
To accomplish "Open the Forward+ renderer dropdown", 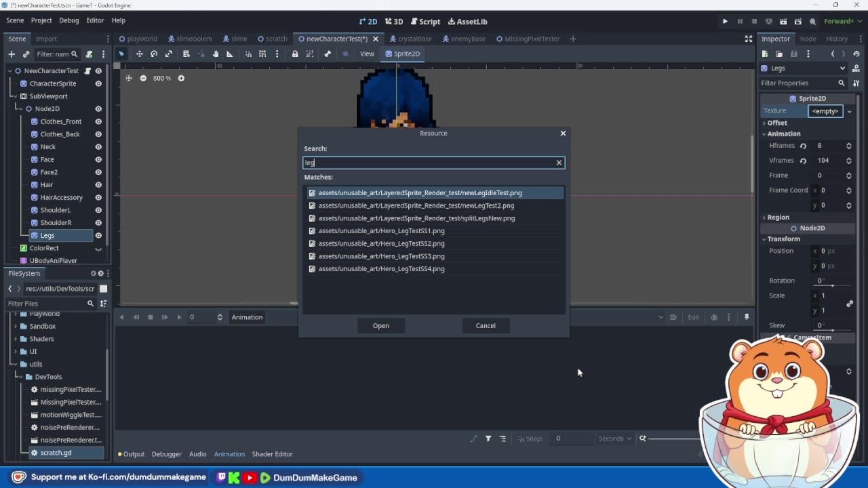I will 842,21.
